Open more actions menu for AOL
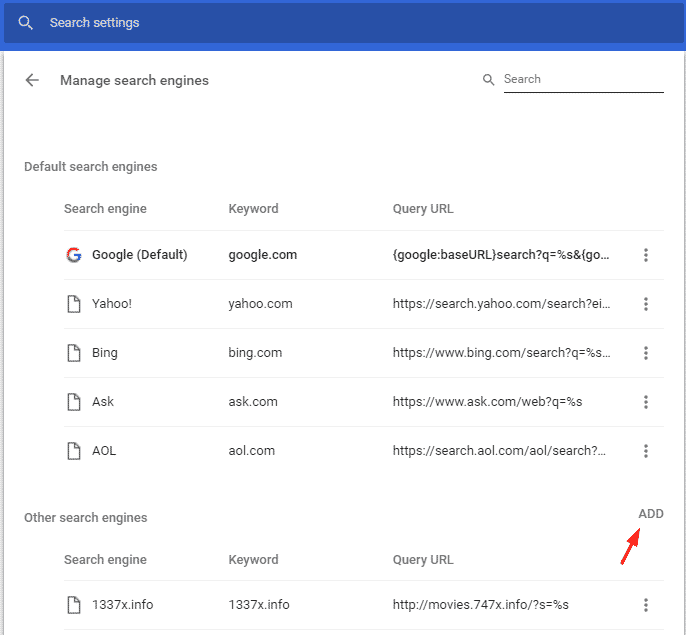Image resolution: width=686 pixels, height=635 pixels. point(646,451)
